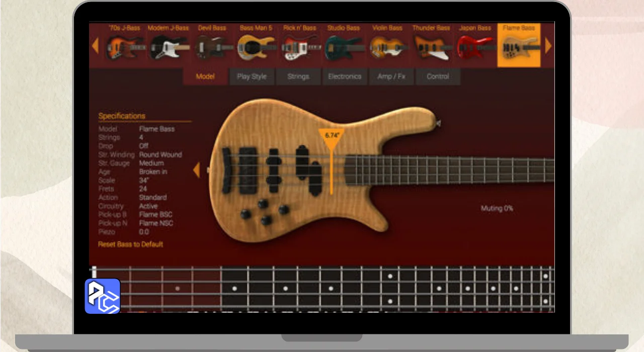This screenshot has width=644, height=352.
Task: Select the Thunder Bass instrument
Action: click(x=431, y=45)
